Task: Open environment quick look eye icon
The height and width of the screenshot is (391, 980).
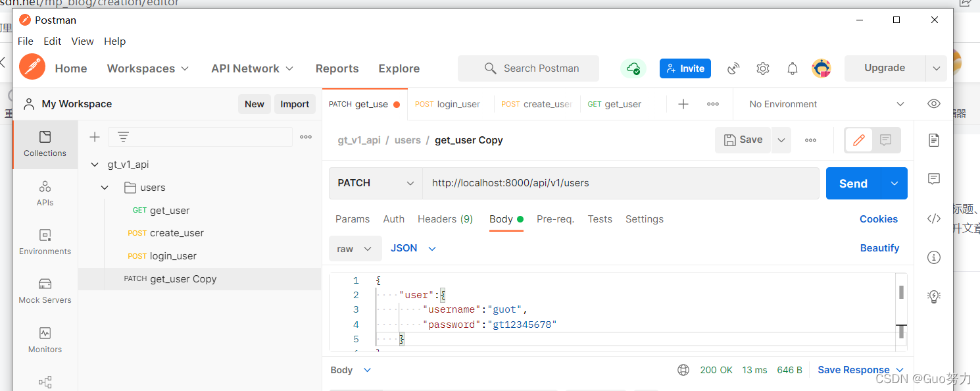Action: [933, 104]
